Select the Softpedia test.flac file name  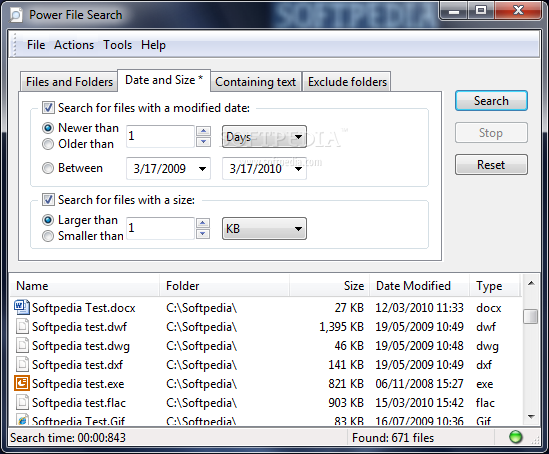(x=79, y=403)
